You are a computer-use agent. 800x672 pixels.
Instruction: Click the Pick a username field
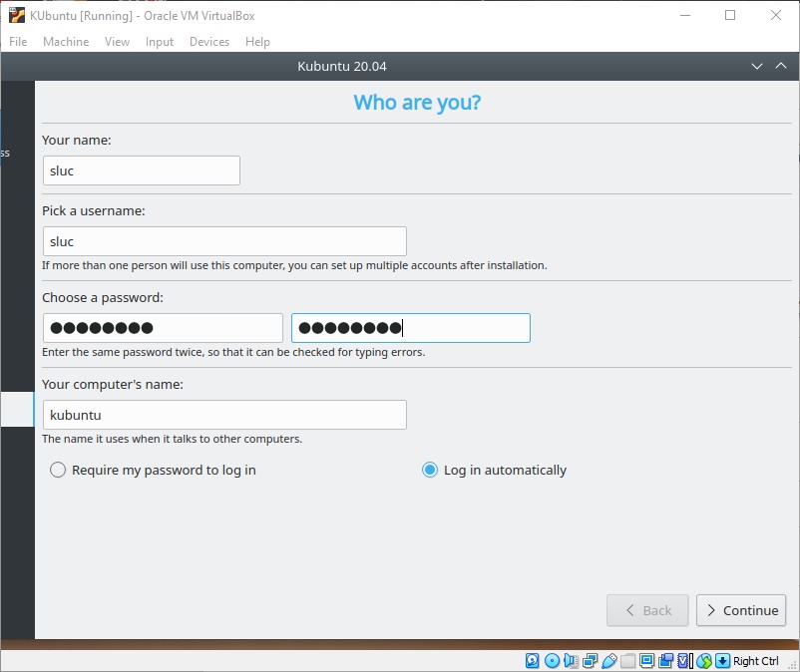click(224, 241)
